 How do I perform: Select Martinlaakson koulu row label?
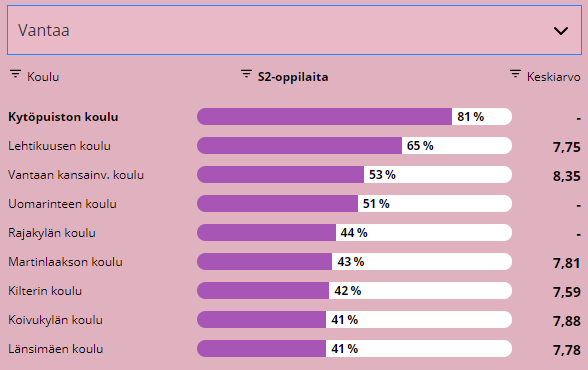65,262
